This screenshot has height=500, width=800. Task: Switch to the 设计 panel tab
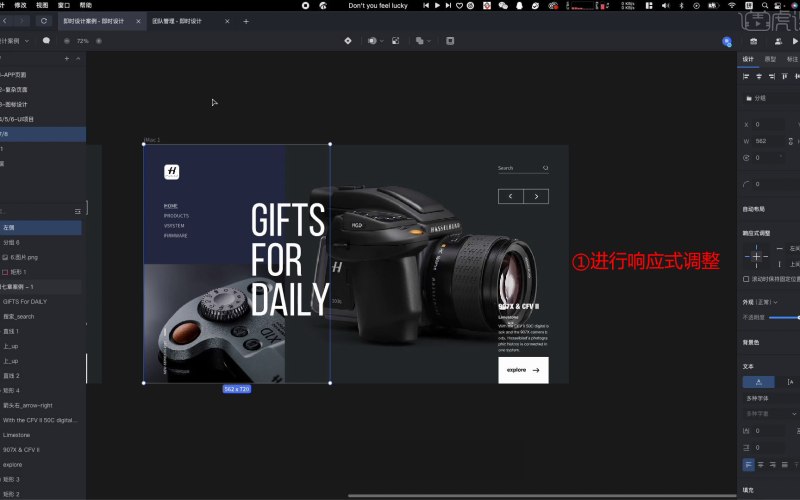click(748, 59)
